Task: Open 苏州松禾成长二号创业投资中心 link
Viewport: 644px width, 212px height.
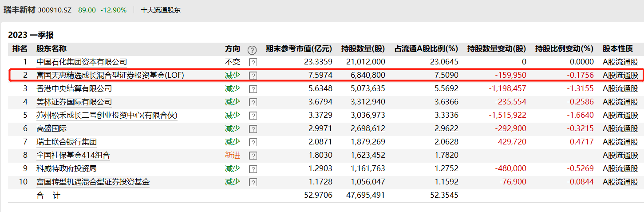Action: 107,115
